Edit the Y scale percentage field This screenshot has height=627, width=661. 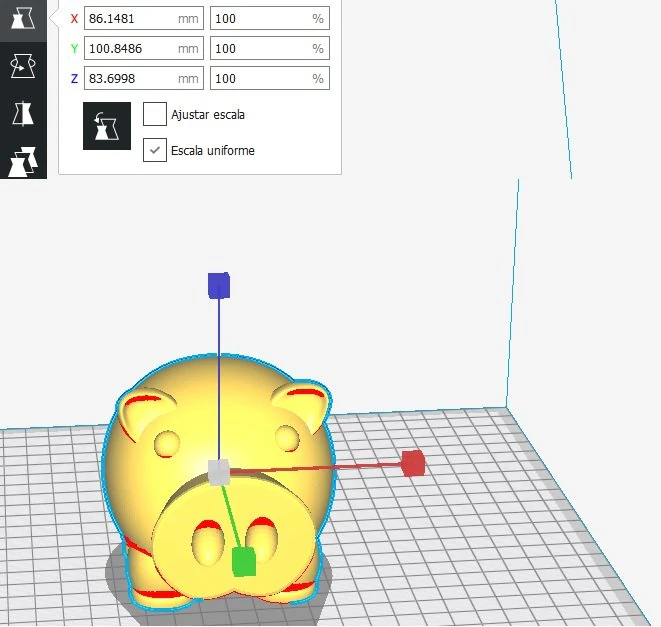pos(270,48)
